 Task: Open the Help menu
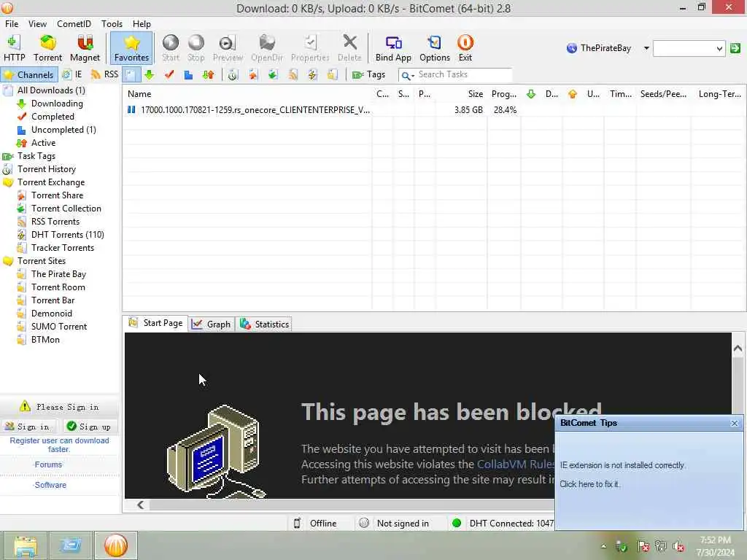pos(142,24)
